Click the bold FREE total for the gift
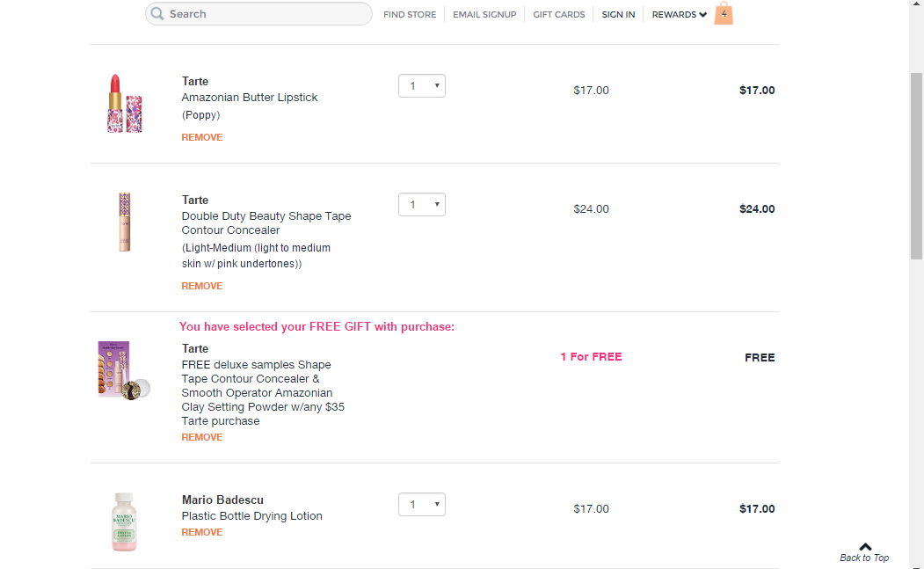 coord(760,357)
